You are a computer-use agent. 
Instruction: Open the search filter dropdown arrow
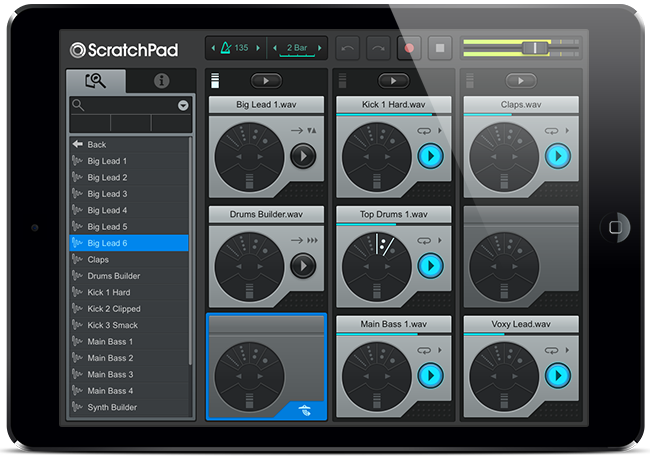click(183, 106)
